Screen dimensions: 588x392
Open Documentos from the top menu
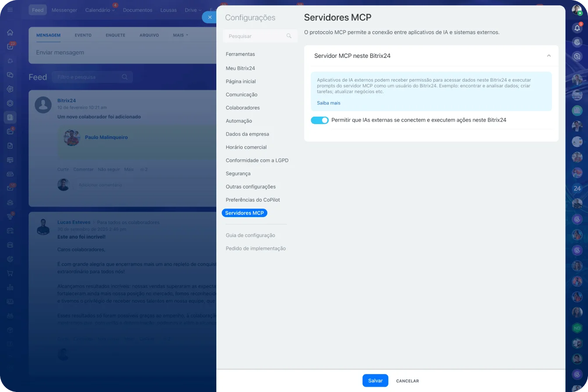click(137, 10)
